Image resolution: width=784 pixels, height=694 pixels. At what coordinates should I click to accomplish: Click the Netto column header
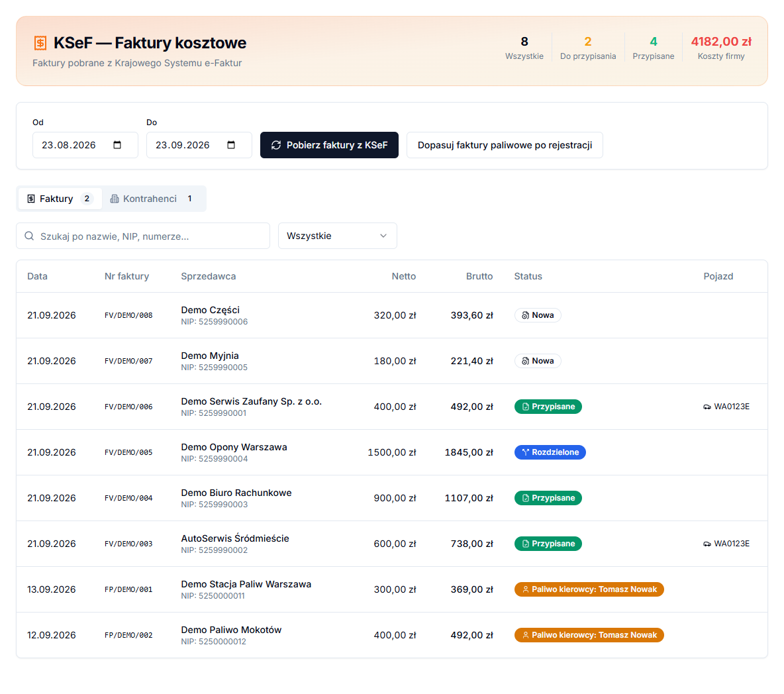click(403, 277)
